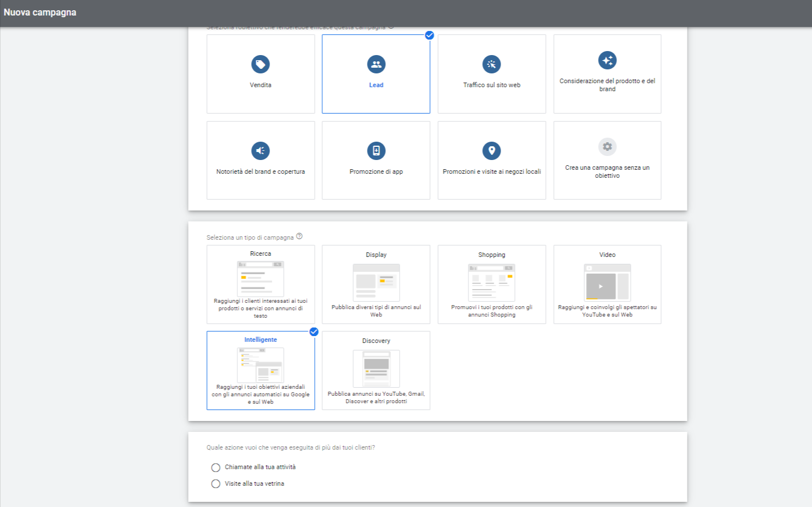Choose the Ricerca campaign type thumbnail

click(260, 279)
